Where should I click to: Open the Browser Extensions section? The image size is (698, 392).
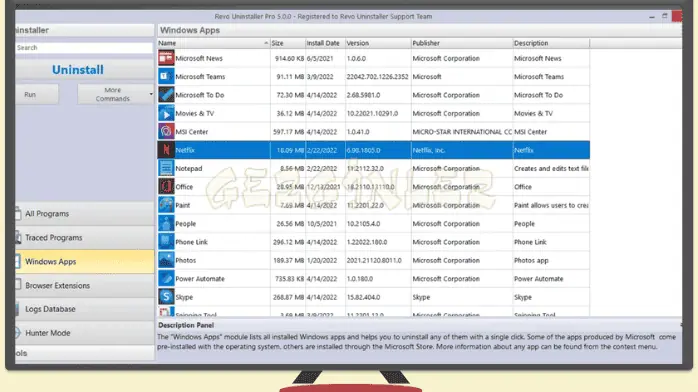tap(85, 285)
